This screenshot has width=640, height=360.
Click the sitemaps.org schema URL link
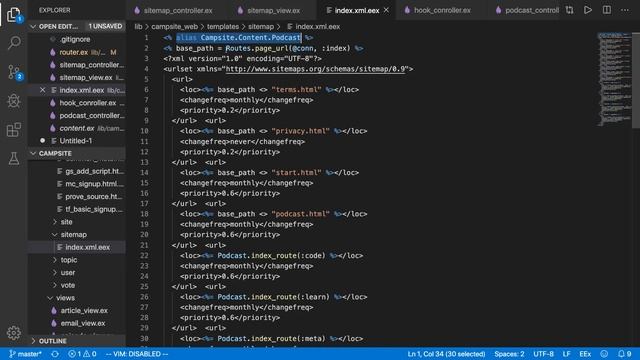point(316,69)
